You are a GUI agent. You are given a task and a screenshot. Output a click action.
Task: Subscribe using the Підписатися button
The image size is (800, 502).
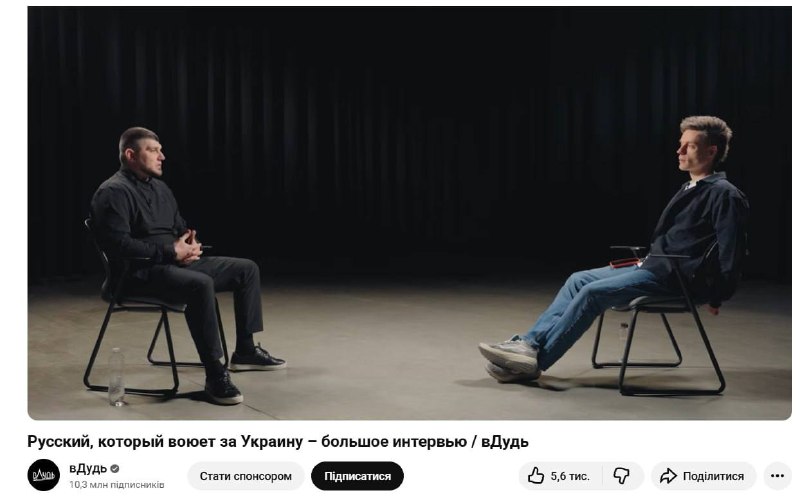[357, 476]
